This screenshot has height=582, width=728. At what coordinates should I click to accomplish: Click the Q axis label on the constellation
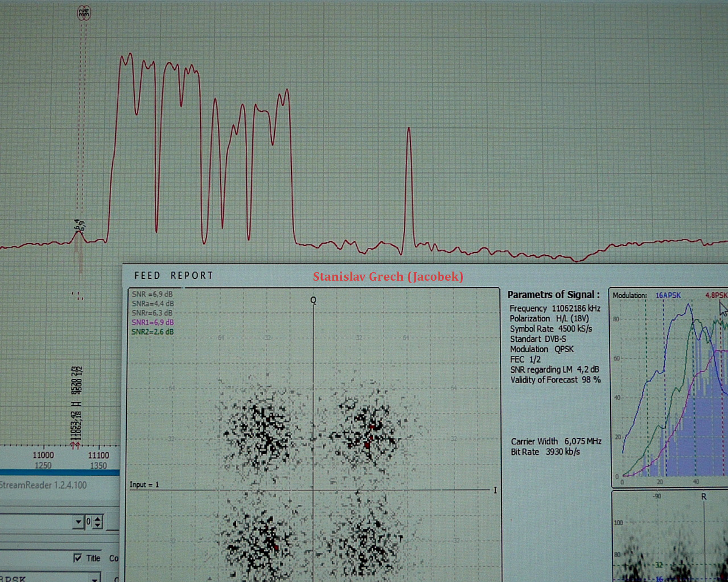point(314,300)
